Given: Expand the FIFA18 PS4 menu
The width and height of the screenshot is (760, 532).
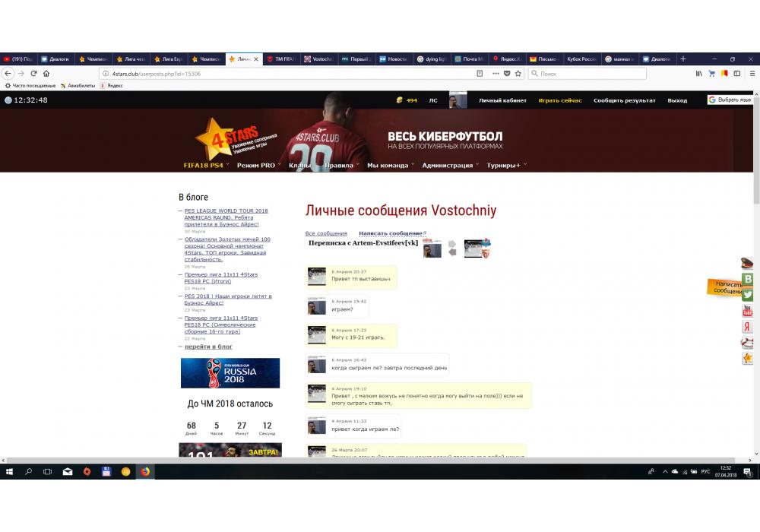Looking at the screenshot, I should [207, 165].
